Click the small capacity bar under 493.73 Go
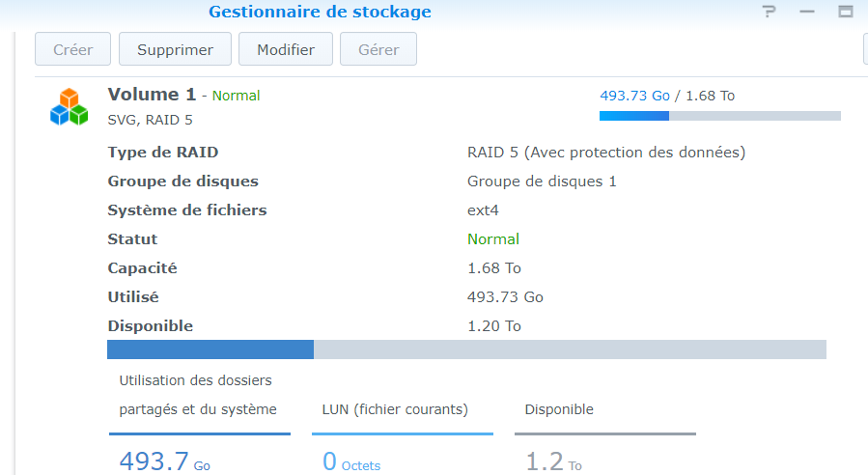 719,116
